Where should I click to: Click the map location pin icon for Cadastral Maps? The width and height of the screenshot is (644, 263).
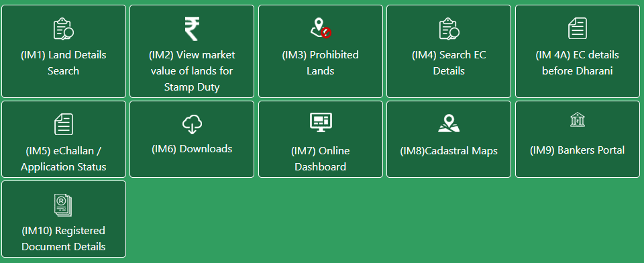449,123
